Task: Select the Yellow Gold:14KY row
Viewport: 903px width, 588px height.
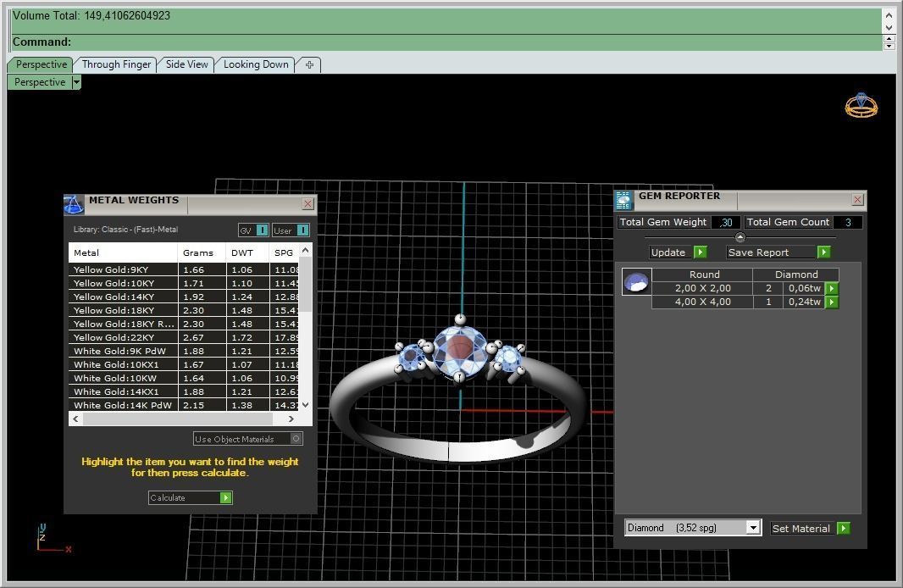Action: (184, 297)
